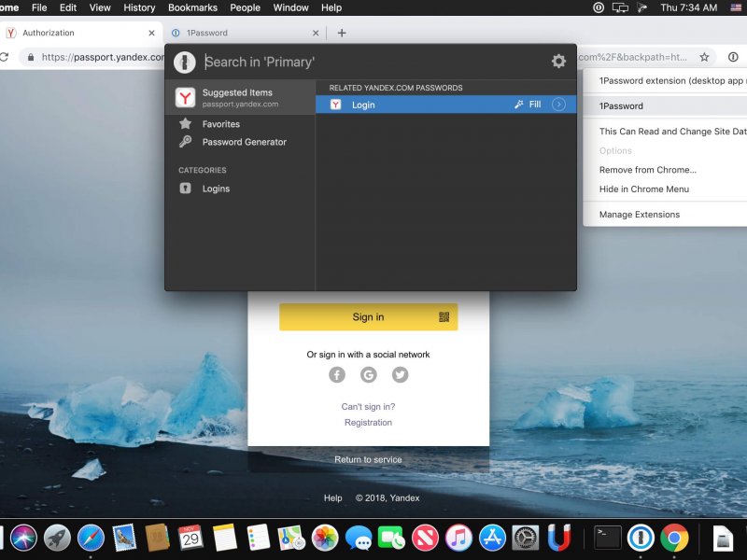Open the File menu

tap(39, 7)
